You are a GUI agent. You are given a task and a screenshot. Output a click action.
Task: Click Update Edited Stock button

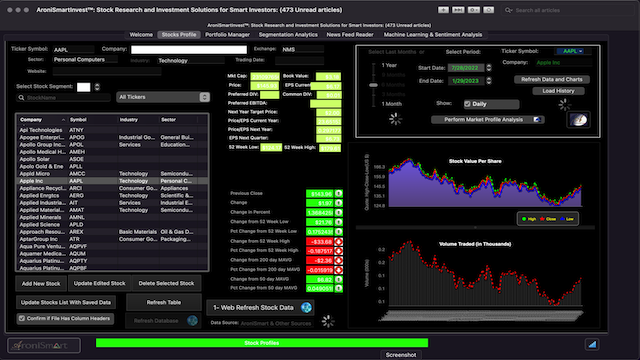pyautogui.click(x=100, y=283)
